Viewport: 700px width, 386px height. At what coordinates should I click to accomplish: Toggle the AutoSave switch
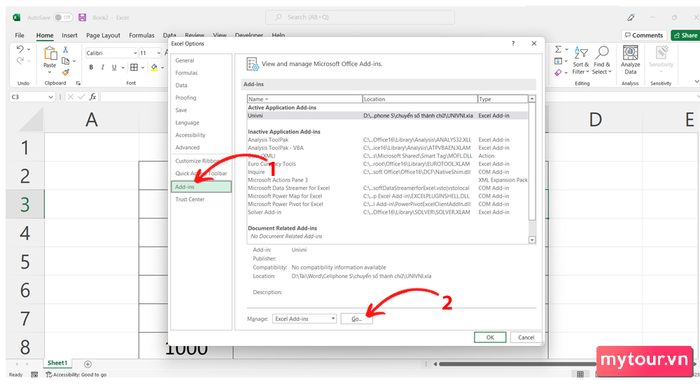pos(63,17)
